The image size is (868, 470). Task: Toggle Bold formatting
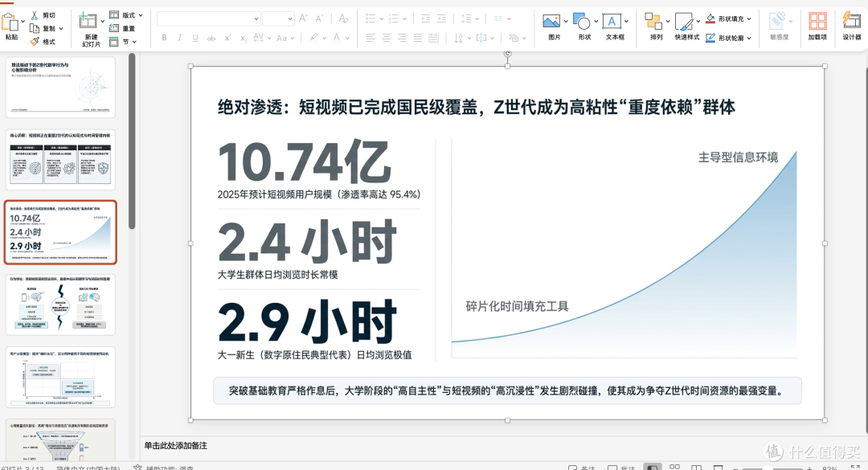click(x=164, y=38)
